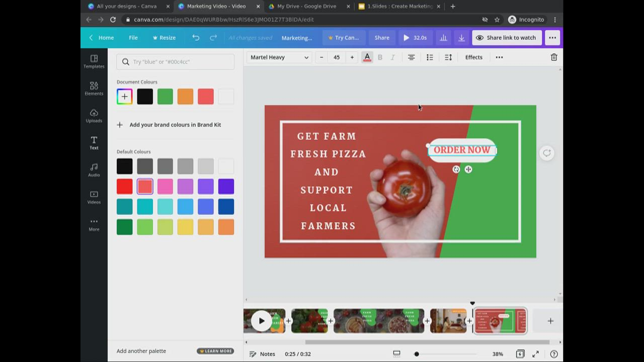Open the text colour picker in the toolbar
Screen dimensions: 644x362
coord(367,57)
